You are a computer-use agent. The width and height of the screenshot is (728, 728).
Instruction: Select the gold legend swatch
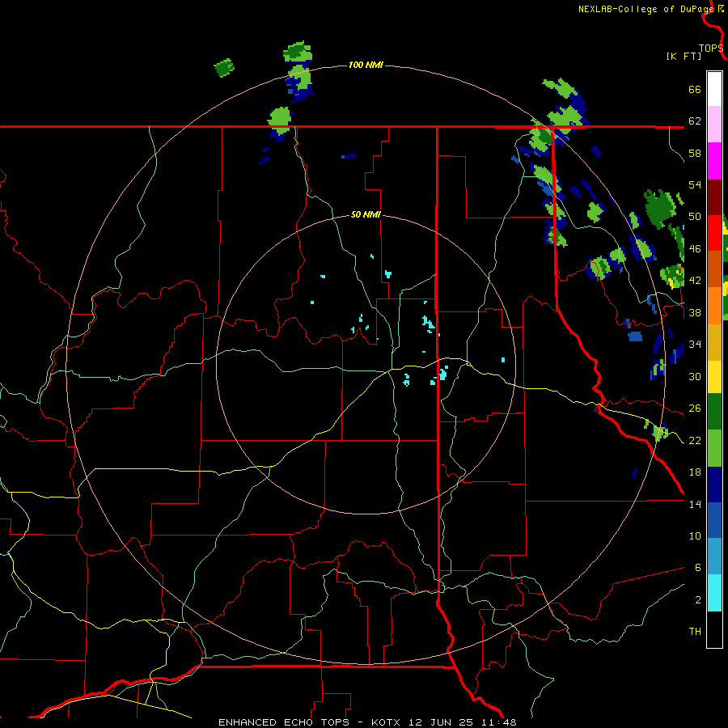tap(714, 341)
